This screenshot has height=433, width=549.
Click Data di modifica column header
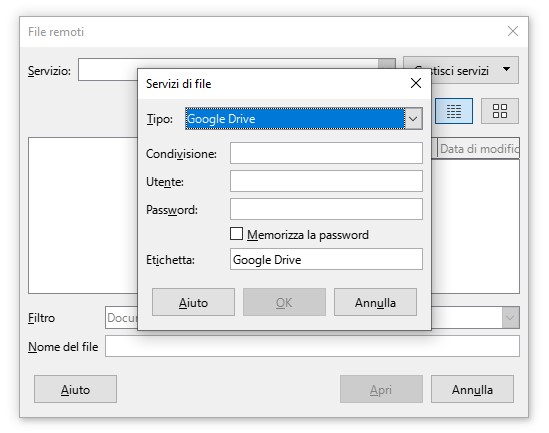pos(478,149)
